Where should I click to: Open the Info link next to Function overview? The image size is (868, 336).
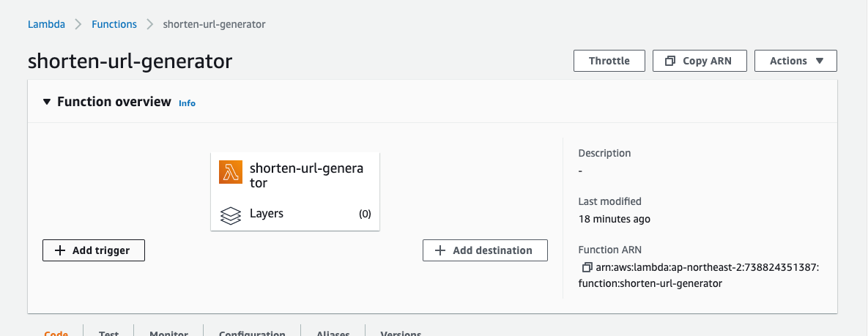[187, 103]
